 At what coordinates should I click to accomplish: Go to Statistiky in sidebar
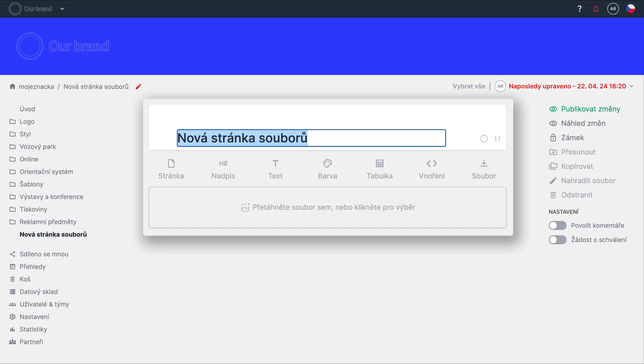(33, 329)
